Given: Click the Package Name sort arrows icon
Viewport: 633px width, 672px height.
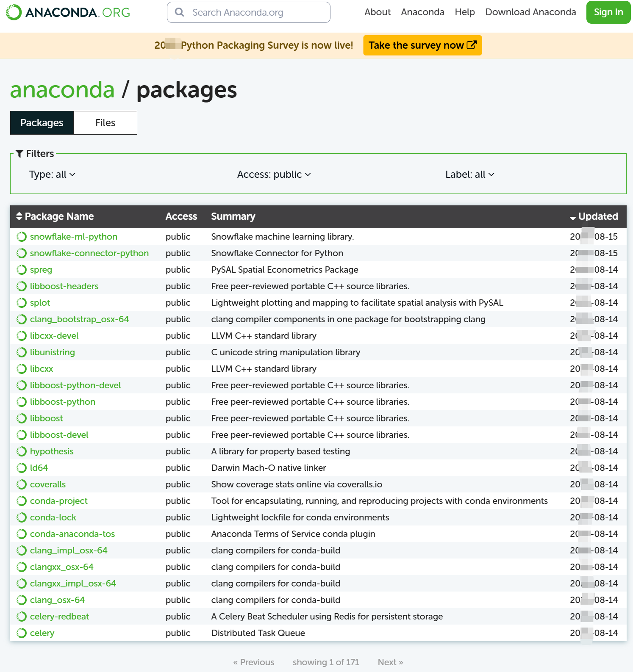Looking at the screenshot, I should point(19,216).
